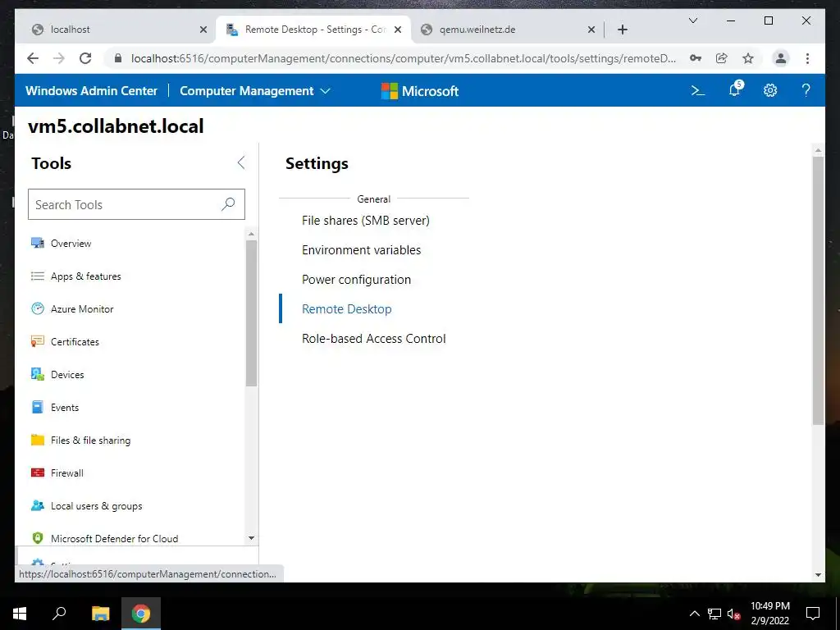This screenshot has height=630, width=840.
Task: Close the localhost tab
Action: [203, 30]
